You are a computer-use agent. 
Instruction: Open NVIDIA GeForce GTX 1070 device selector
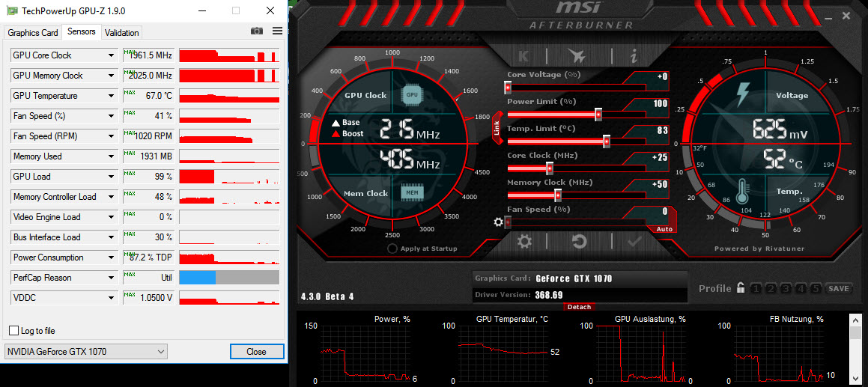click(85, 352)
